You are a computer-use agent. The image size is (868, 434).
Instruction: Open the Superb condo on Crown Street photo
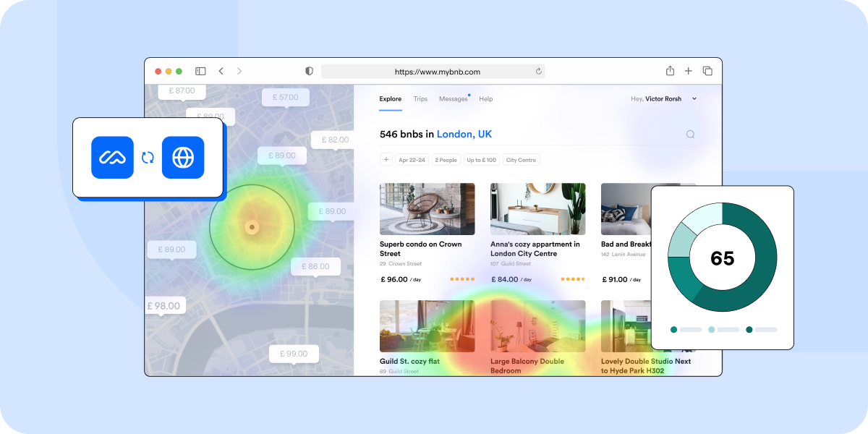tap(427, 208)
